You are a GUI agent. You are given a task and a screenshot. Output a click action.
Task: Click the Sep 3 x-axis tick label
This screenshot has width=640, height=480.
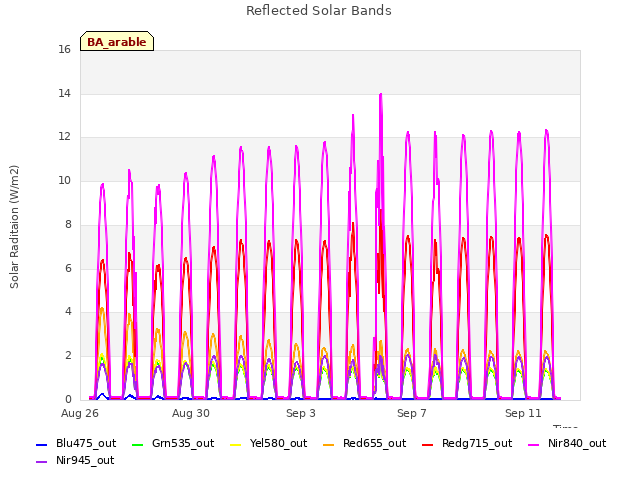pos(301,413)
